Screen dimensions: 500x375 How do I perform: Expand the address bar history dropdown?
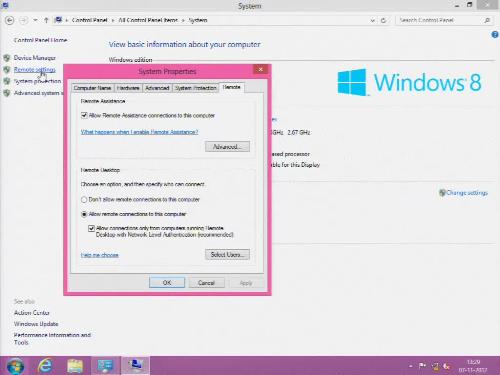coord(372,21)
